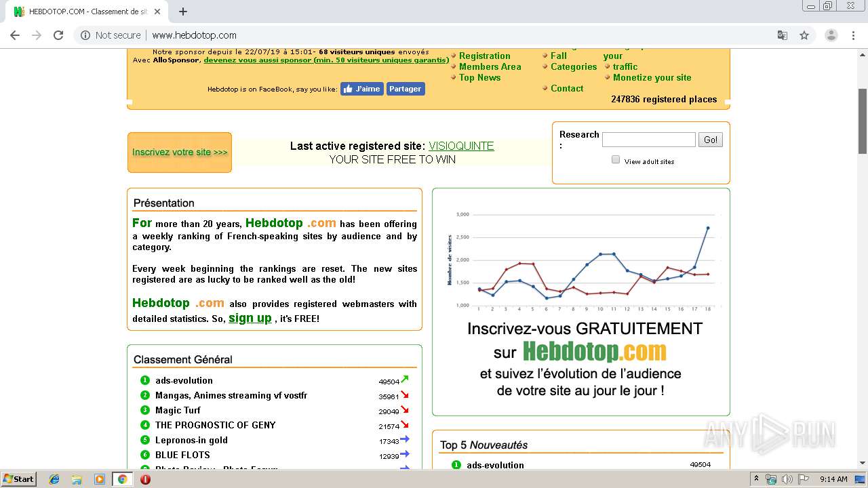Click the green up arrow beside 49504
This screenshot has width=868, height=488.
click(x=405, y=380)
